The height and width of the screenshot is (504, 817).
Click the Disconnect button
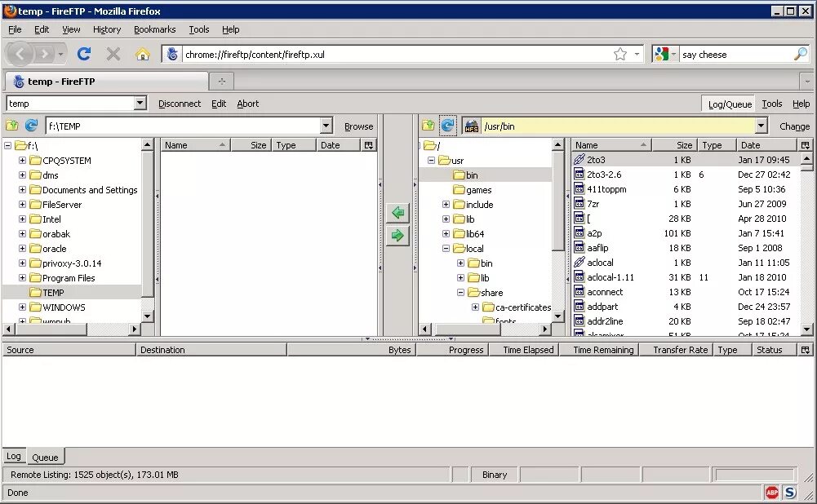coord(180,104)
